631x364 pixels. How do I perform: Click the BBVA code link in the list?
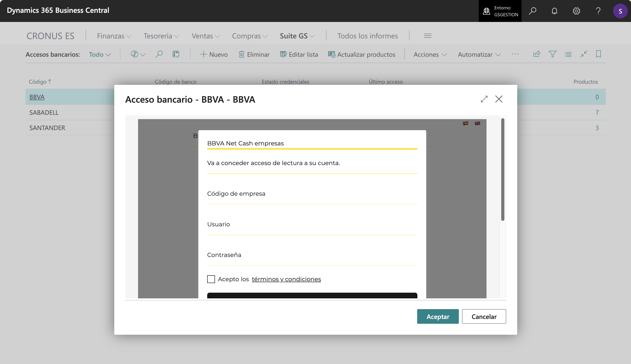pos(37,97)
